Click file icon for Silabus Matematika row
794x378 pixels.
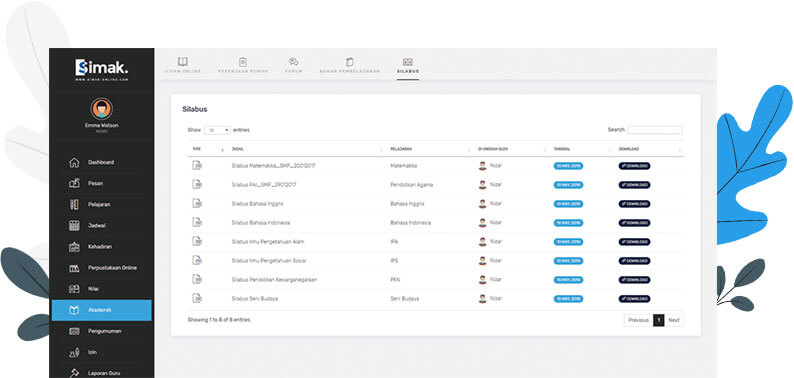pyautogui.click(x=197, y=165)
